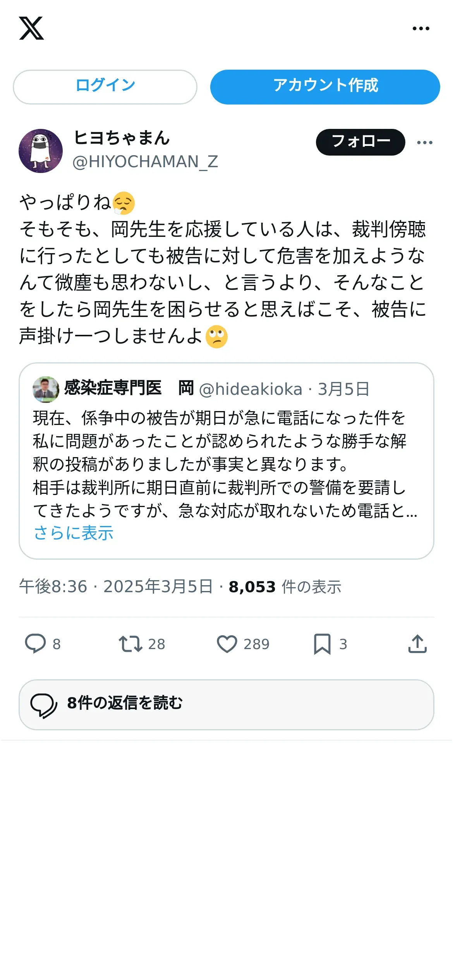Click the repost arrows icon
Screen dimensions: 453x980
click(130, 644)
